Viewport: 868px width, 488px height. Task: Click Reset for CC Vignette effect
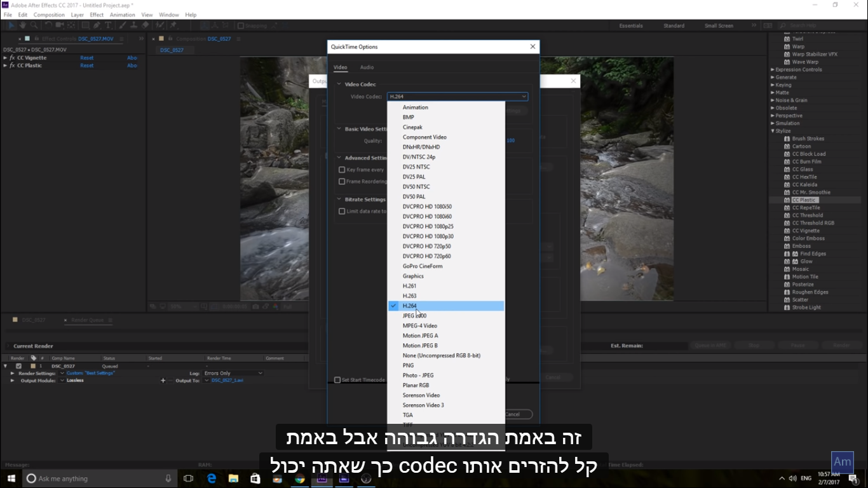[86, 58]
